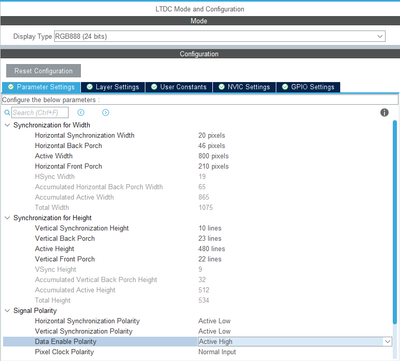Click the 10 lines value
This screenshot has width=400, height=361.
click(210, 228)
